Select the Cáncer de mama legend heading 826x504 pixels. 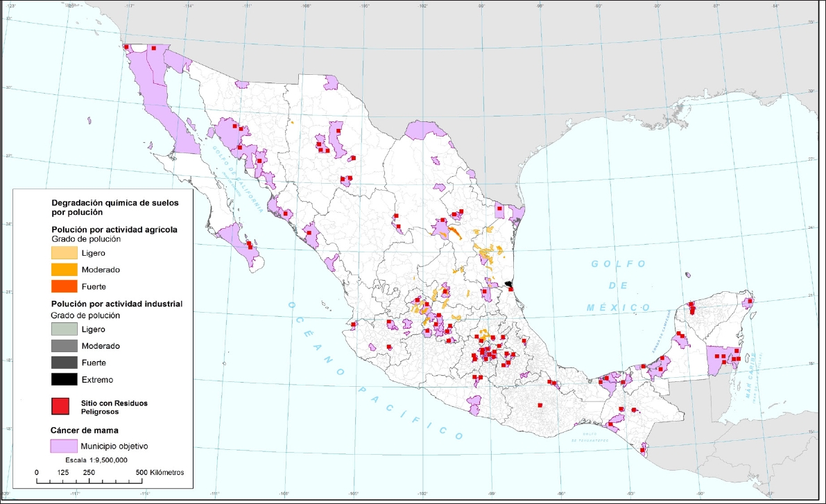(x=84, y=430)
